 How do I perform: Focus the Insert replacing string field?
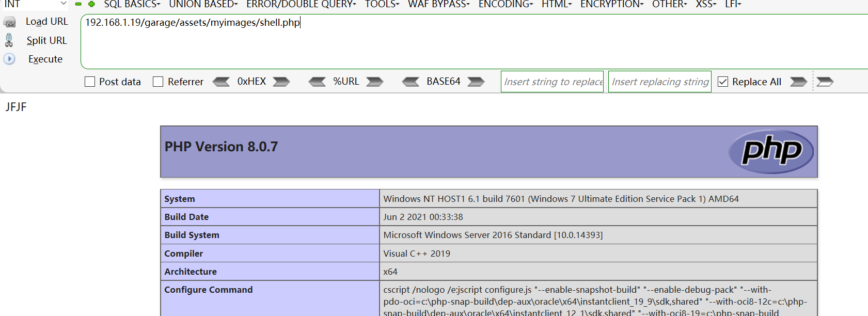point(660,82)
